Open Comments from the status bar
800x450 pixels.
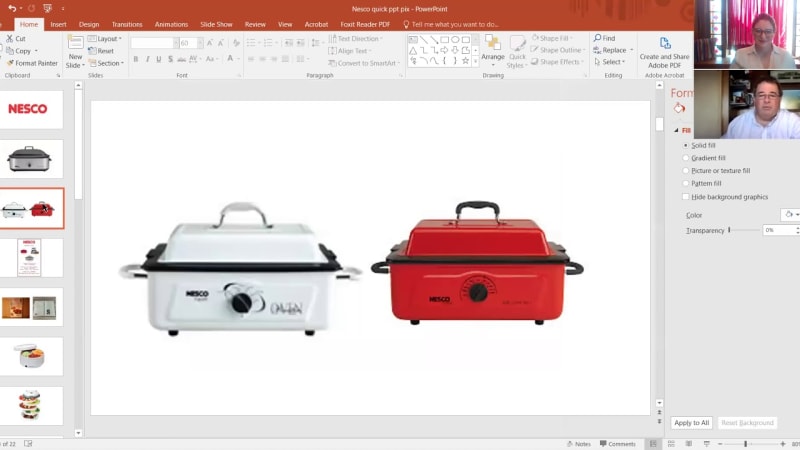(x=618, y=444)
